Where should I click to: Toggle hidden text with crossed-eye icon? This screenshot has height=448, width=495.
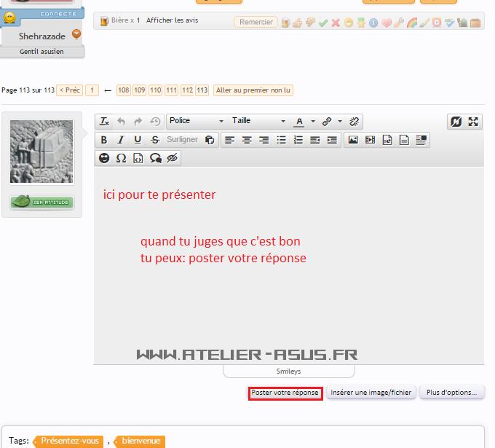coord(173,158)
